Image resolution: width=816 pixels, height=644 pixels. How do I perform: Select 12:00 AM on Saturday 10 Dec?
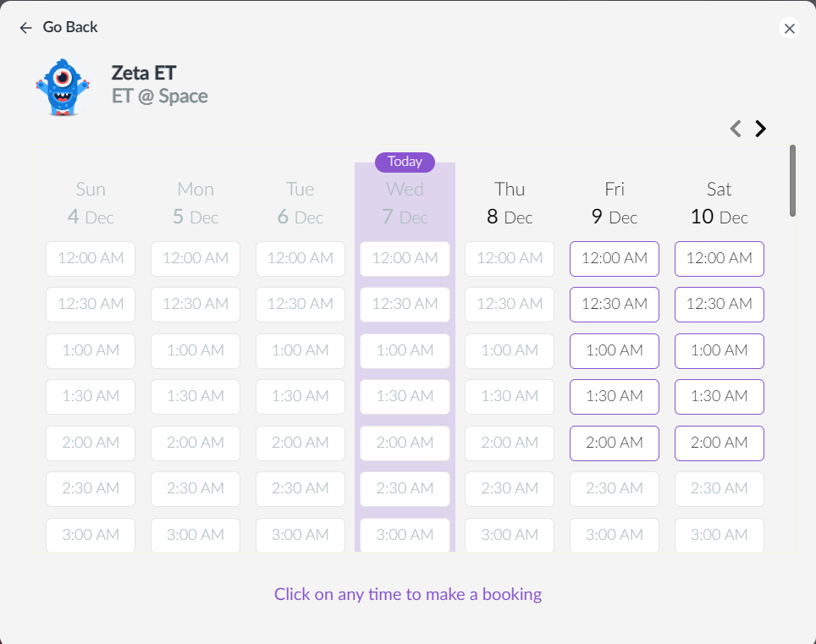click(720, 259)
